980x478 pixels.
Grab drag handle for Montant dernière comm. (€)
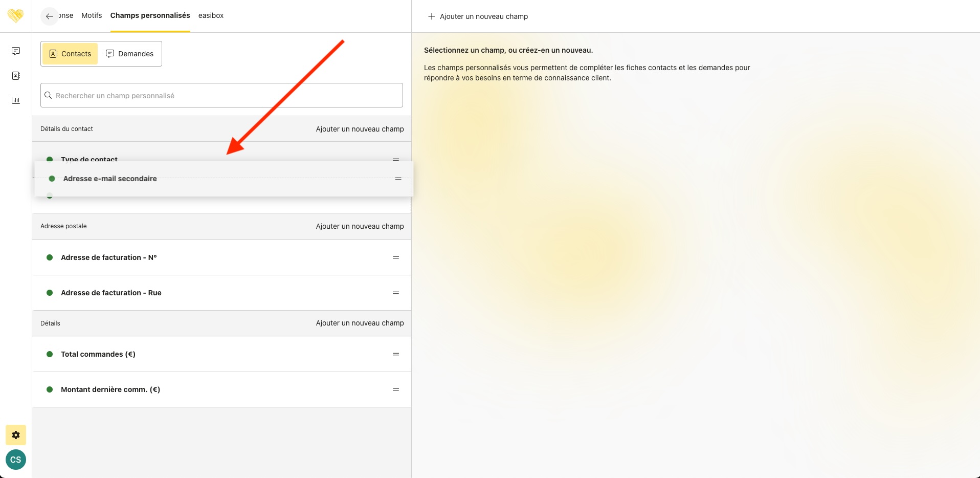click(395, 389)
